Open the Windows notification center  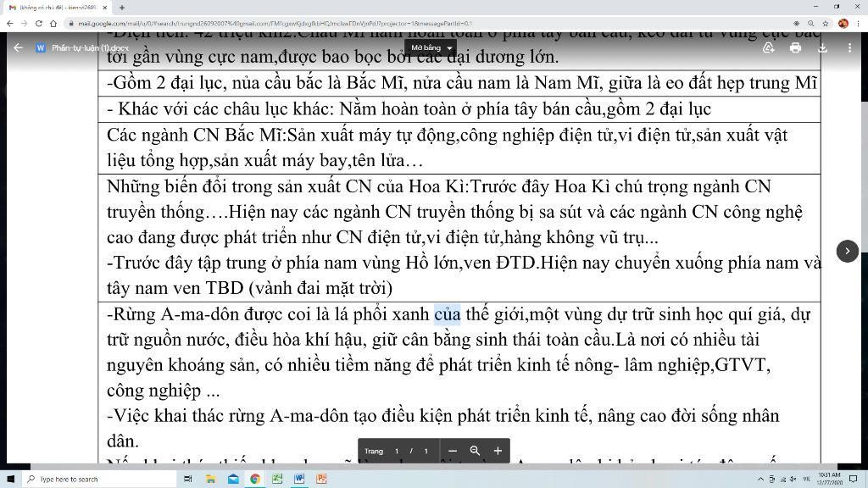click(854, 480)
